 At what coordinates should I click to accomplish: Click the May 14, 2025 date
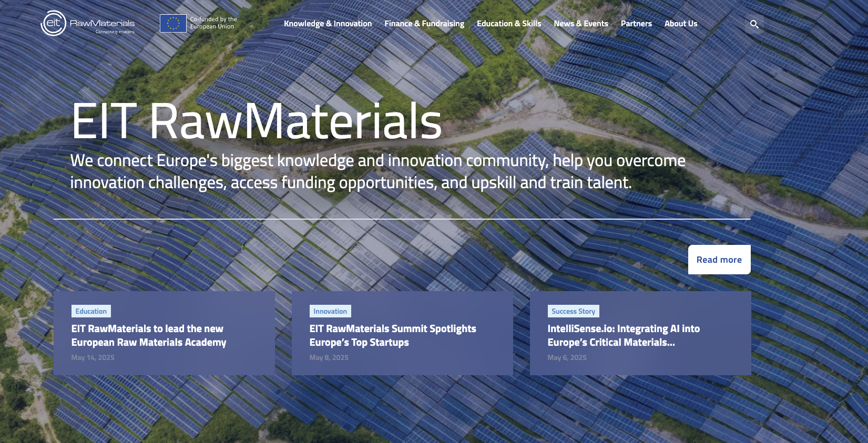coord(93,357)
